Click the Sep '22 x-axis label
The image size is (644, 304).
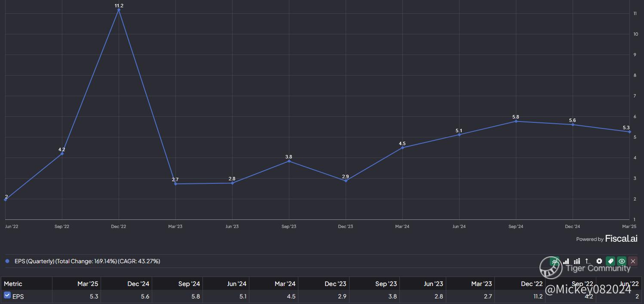click(62, 226)
